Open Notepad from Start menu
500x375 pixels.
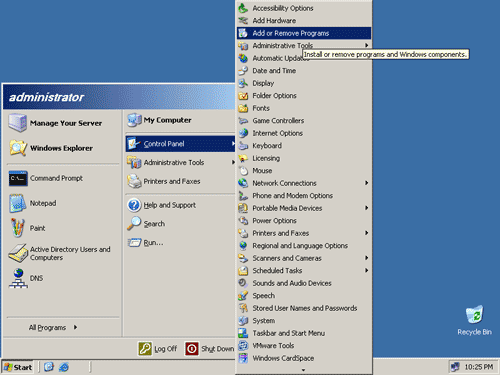63,203
